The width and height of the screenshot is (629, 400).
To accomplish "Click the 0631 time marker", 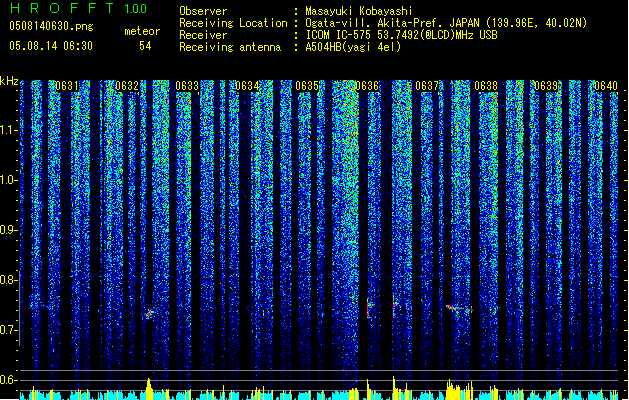I will [67, 86].
